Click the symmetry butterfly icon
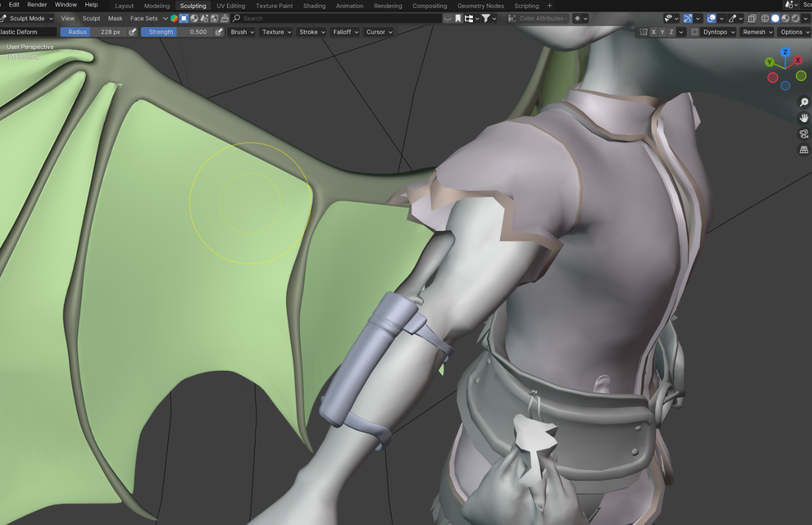Image resolution: width=812 pixels, height=525 pixels. (x=643, y=32)
